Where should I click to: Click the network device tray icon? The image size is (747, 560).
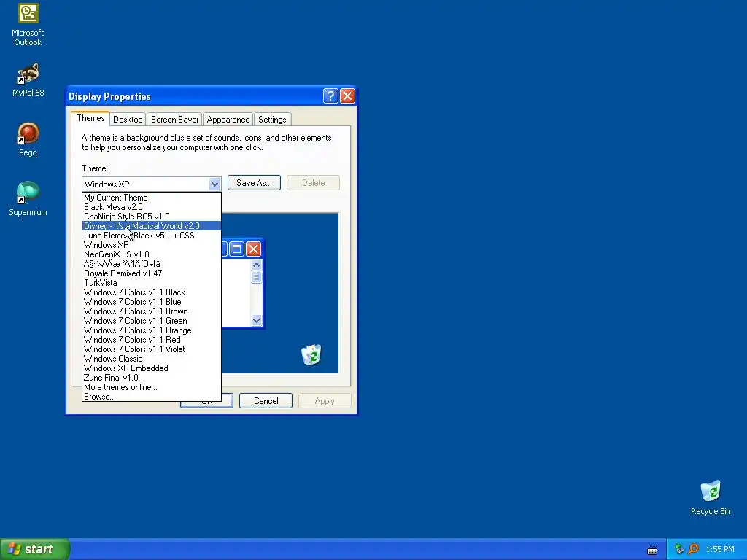(679, 549)
